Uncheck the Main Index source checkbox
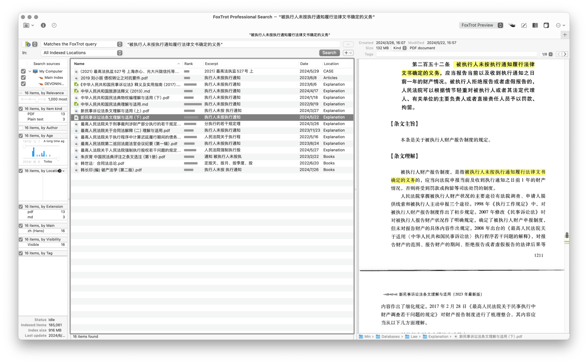 click(23, 77)
